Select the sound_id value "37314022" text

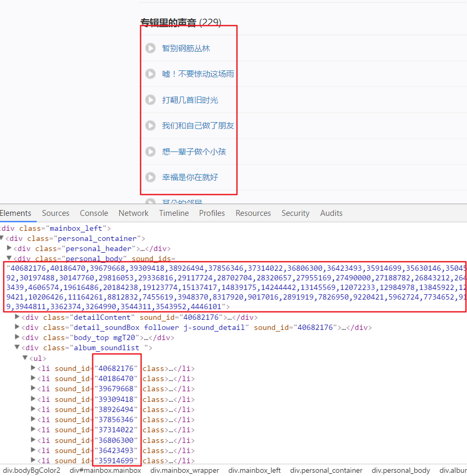[x=116, y=430]
